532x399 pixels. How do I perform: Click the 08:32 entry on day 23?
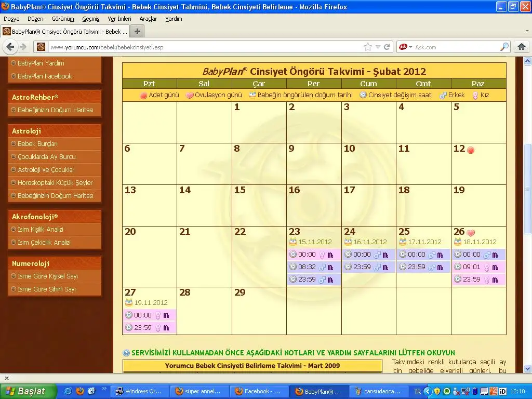(314, 267)
